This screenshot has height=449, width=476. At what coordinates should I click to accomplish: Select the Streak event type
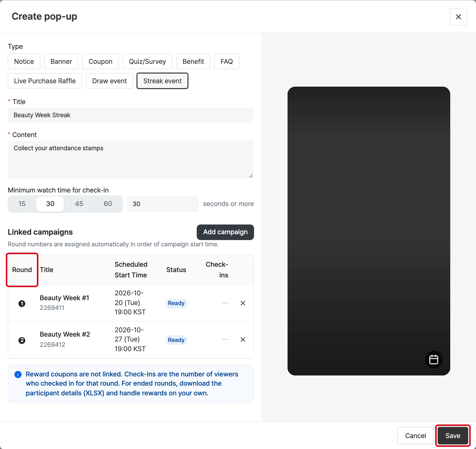tap(162, 81)
